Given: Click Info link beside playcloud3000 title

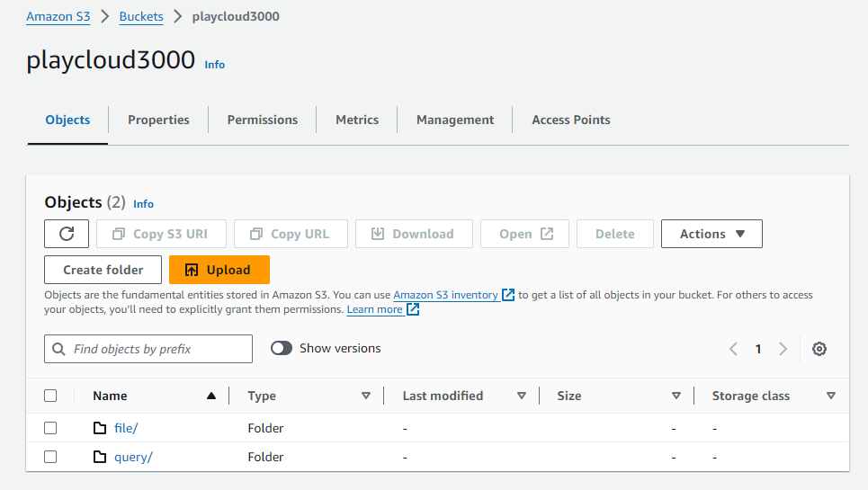Looking at the screenshot, I should (x=215, y=65).
